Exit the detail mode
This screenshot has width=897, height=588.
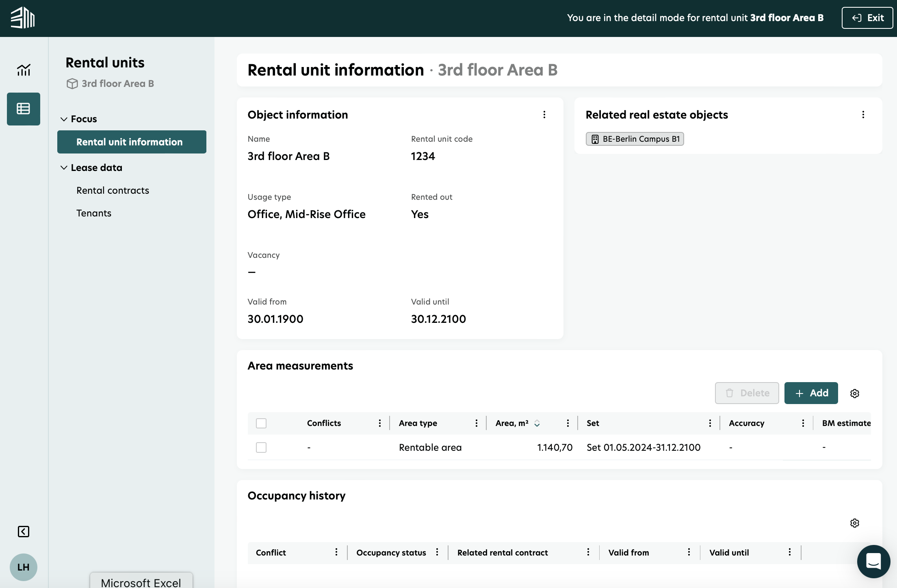tap(867, 18)
